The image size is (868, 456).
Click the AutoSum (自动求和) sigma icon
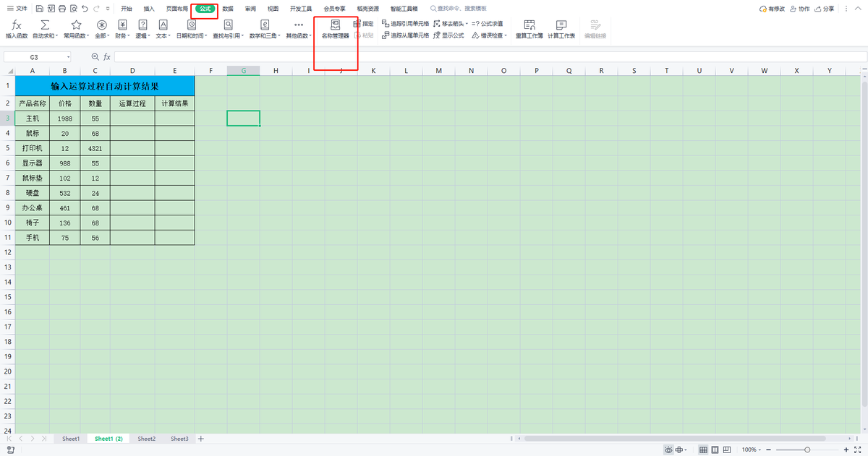click(x=45, y=25)
